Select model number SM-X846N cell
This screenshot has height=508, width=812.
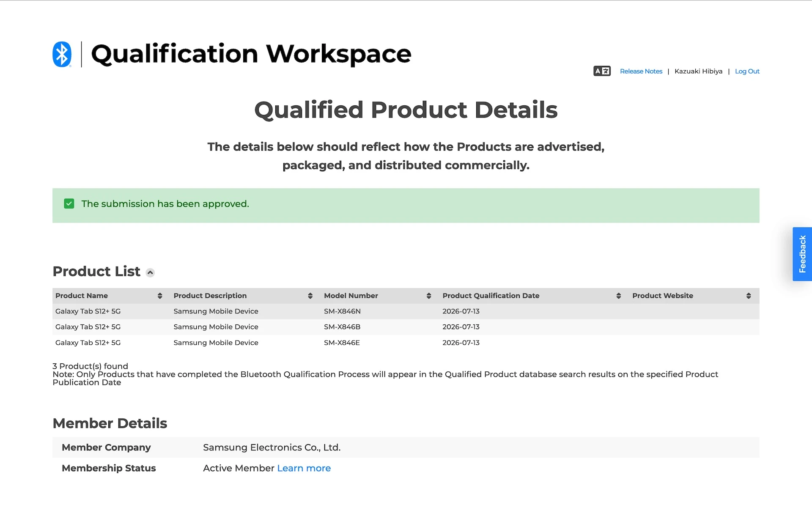pos(342,311)
